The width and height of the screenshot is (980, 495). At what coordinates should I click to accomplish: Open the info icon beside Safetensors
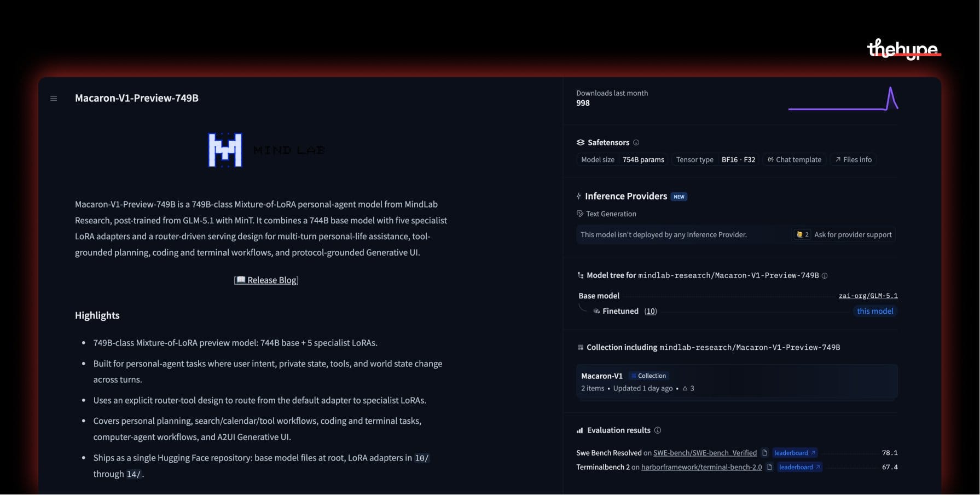click(x=636, y=142)
